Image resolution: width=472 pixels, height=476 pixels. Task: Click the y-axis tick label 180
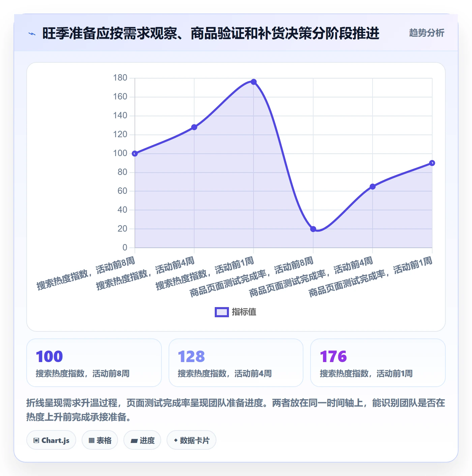click(120, 78)
